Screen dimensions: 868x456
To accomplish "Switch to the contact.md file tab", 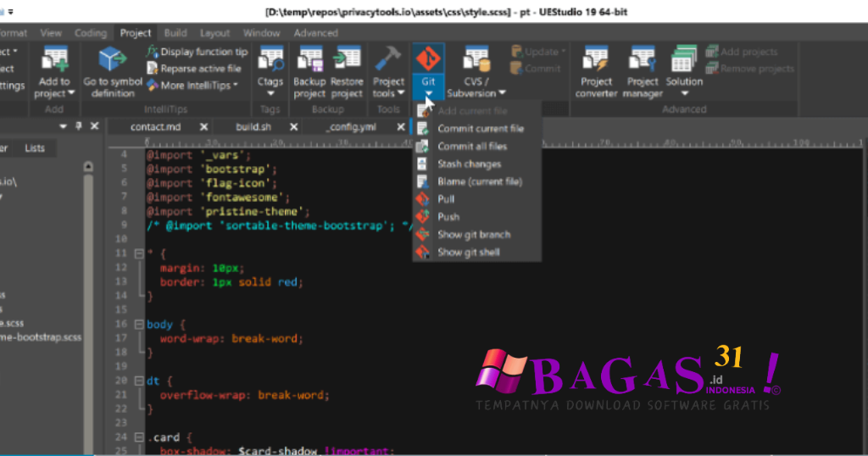I will click(156, 127).
